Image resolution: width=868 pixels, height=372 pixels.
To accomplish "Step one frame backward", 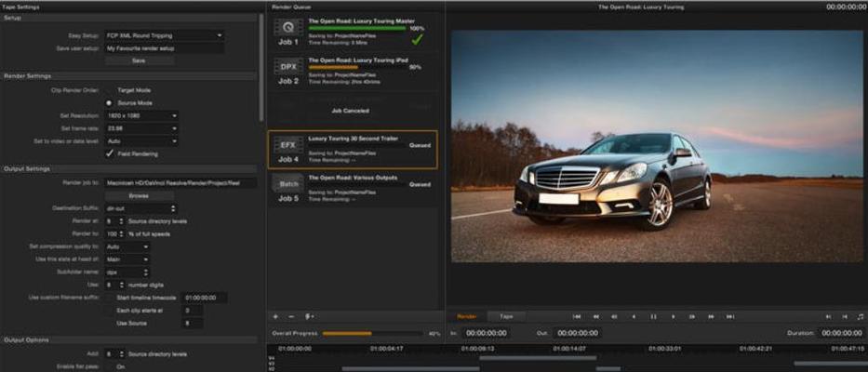I will pos(614,316).
